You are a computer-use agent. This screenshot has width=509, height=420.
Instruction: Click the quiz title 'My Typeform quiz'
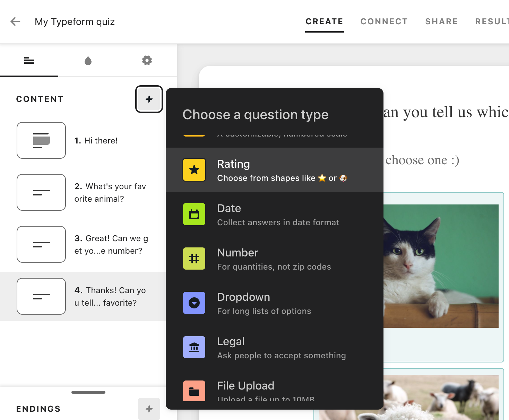75,21
